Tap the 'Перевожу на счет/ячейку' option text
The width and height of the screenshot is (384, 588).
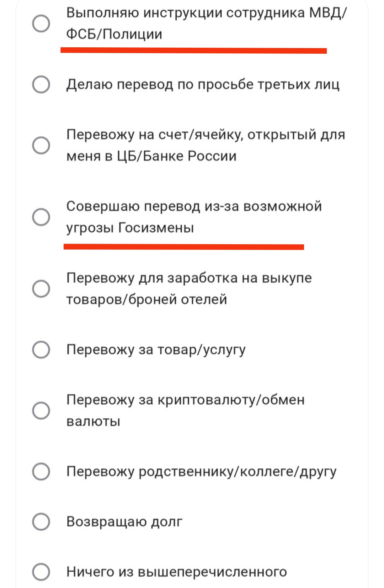[x=206, y=145]
